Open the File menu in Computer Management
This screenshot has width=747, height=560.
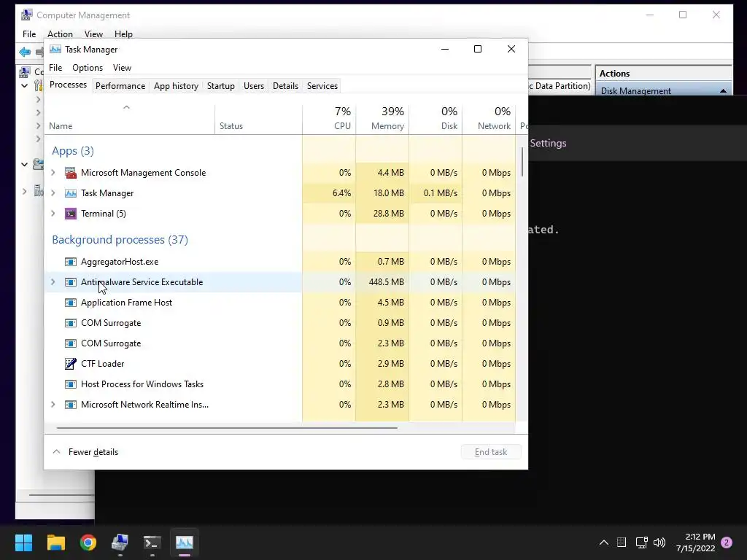click(29, 34)
